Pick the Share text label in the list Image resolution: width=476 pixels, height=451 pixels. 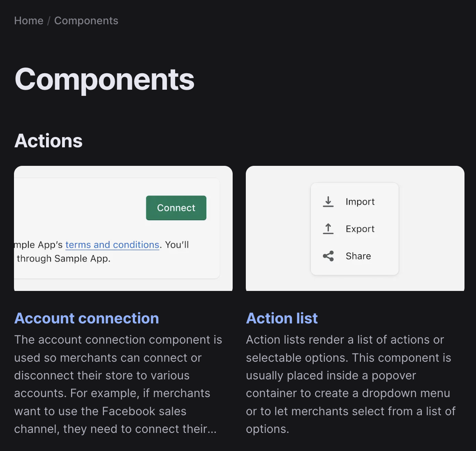click(x=358, y=256)
